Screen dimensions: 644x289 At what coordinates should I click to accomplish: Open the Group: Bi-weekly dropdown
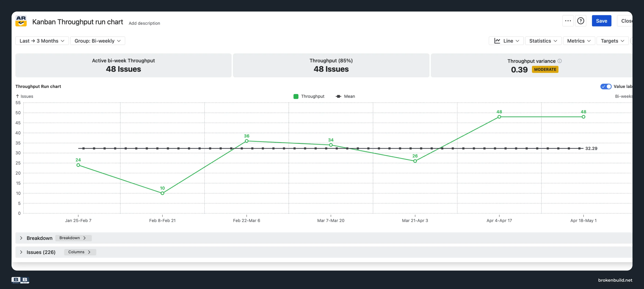click(98, 41)
